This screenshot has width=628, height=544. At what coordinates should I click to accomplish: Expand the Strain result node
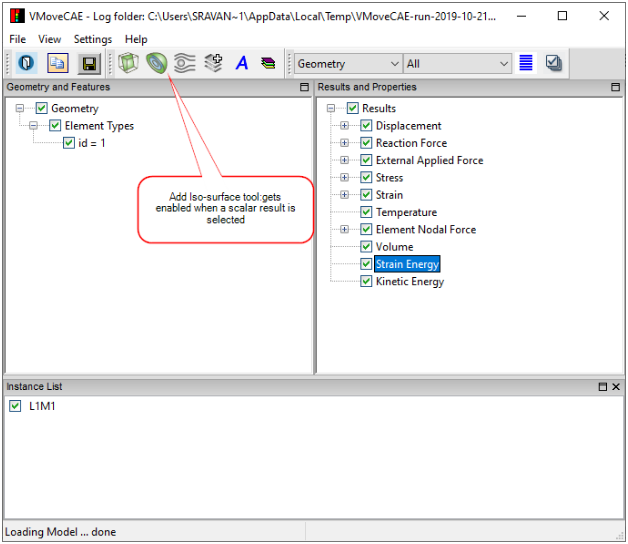(344, 195)
